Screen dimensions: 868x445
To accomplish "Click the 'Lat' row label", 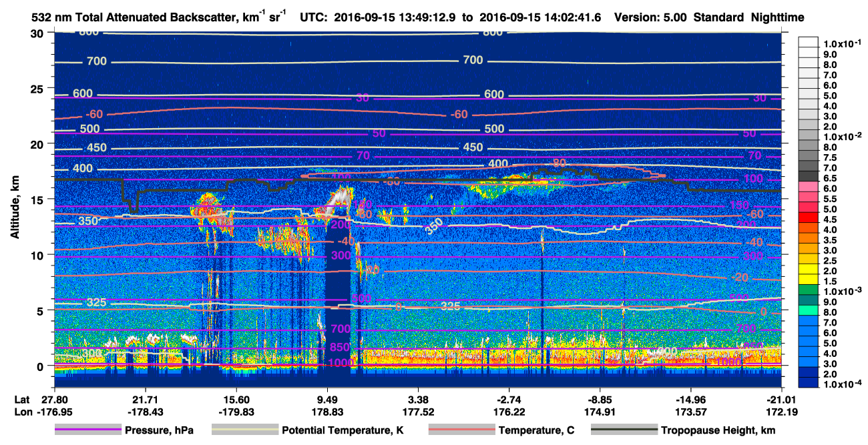I will (21, 399).
